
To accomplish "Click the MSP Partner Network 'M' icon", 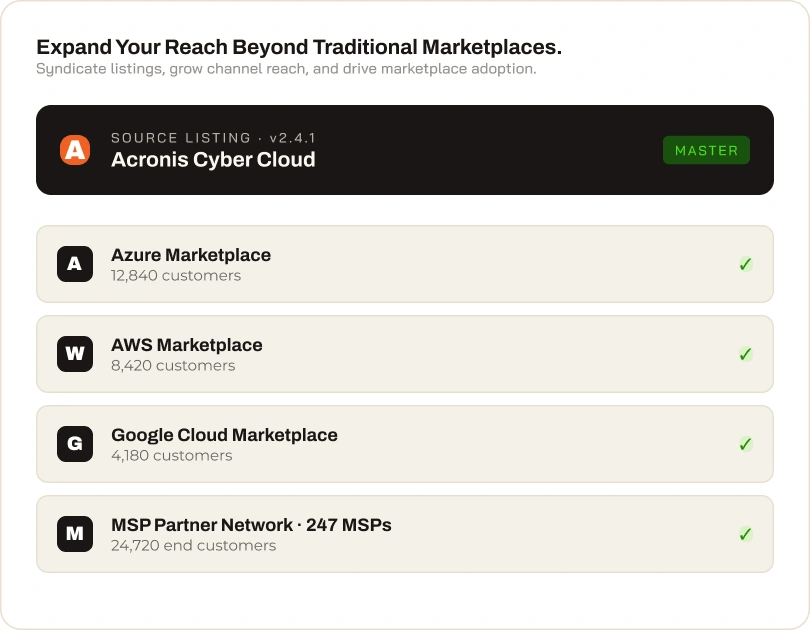I will 75,533.
